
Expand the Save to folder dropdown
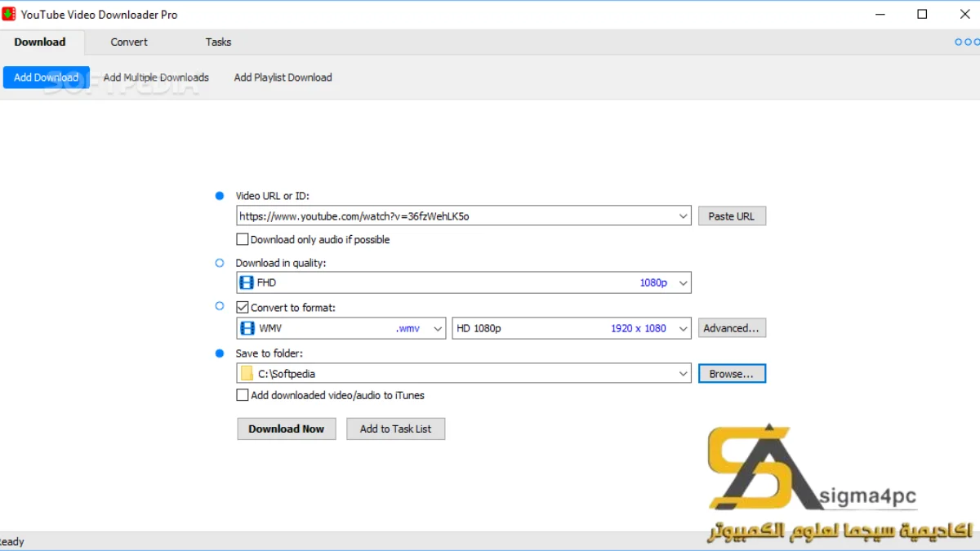point(684,374)
